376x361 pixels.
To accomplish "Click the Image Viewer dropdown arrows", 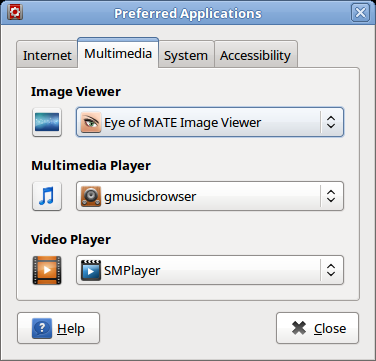I will (x=331, y=122).
